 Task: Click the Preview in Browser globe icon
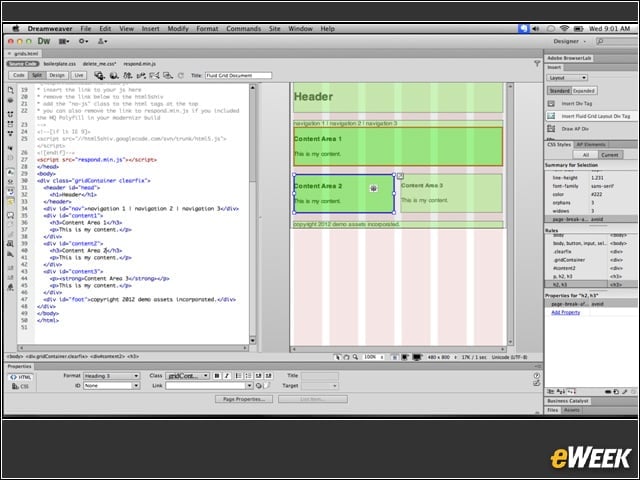114,76
